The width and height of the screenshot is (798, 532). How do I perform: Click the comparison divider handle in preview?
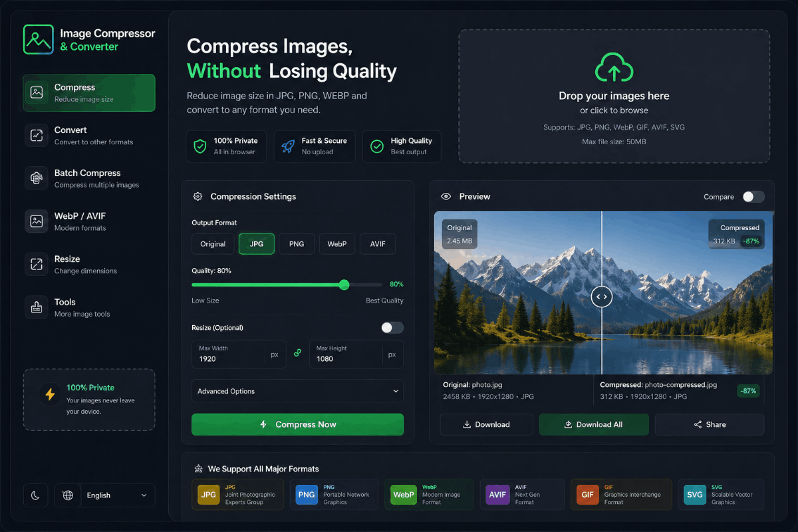tap(602, 297)
